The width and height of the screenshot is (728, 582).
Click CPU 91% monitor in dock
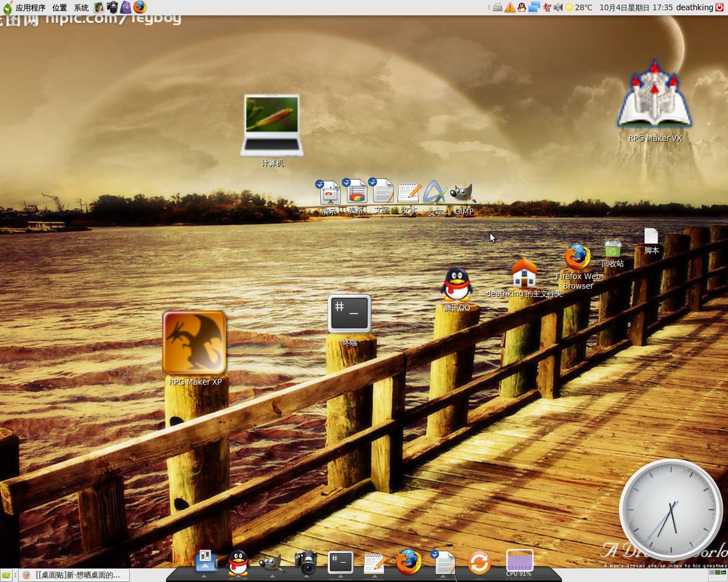[x=519, y=562]
